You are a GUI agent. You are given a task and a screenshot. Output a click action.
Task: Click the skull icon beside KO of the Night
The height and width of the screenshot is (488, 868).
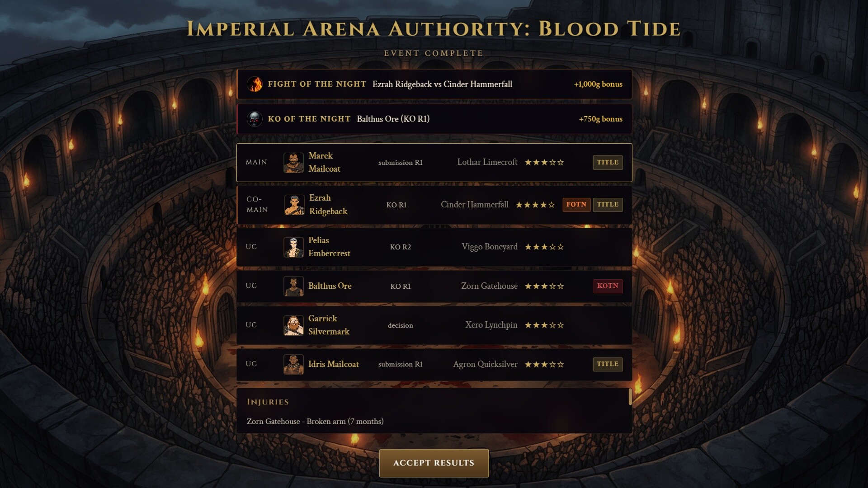(256, 119)
